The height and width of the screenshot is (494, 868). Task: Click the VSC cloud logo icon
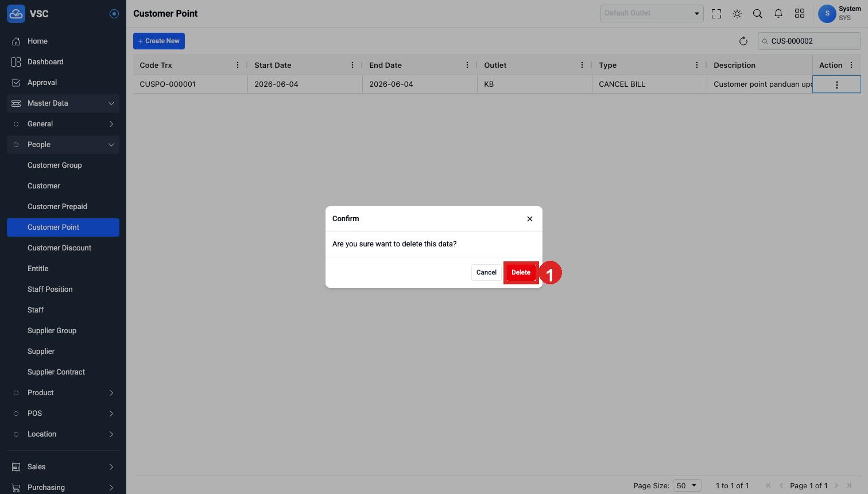pos(16,14)
